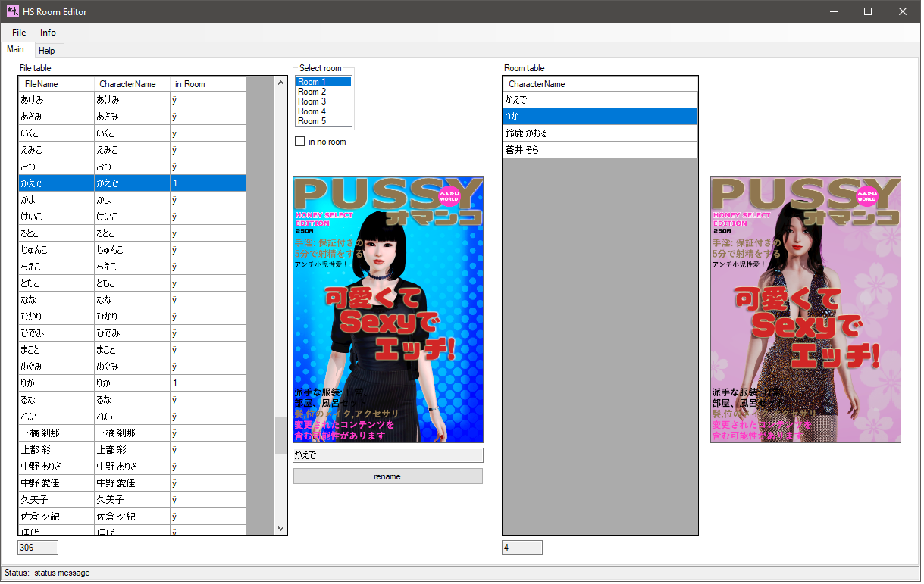Sort by the FileName column header
Image resolution: width=924 pixels, height=584 pixels.
pyautogui.click(x=57, y=84)
